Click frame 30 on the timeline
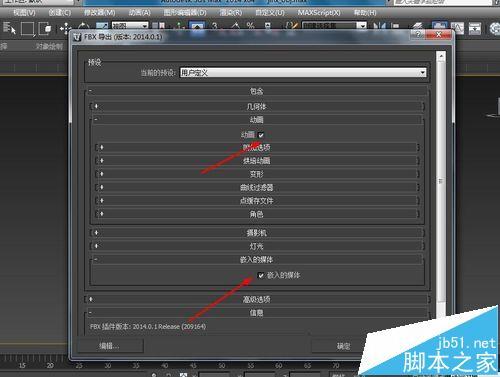The image size is (500, 377). click(108, 366)
